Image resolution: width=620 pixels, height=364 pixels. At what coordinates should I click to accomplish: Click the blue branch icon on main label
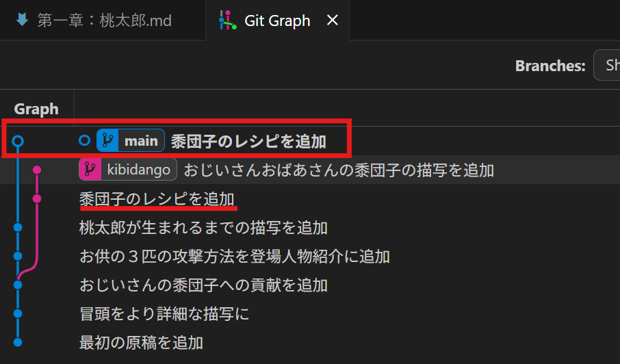click(x=107, y=140)
